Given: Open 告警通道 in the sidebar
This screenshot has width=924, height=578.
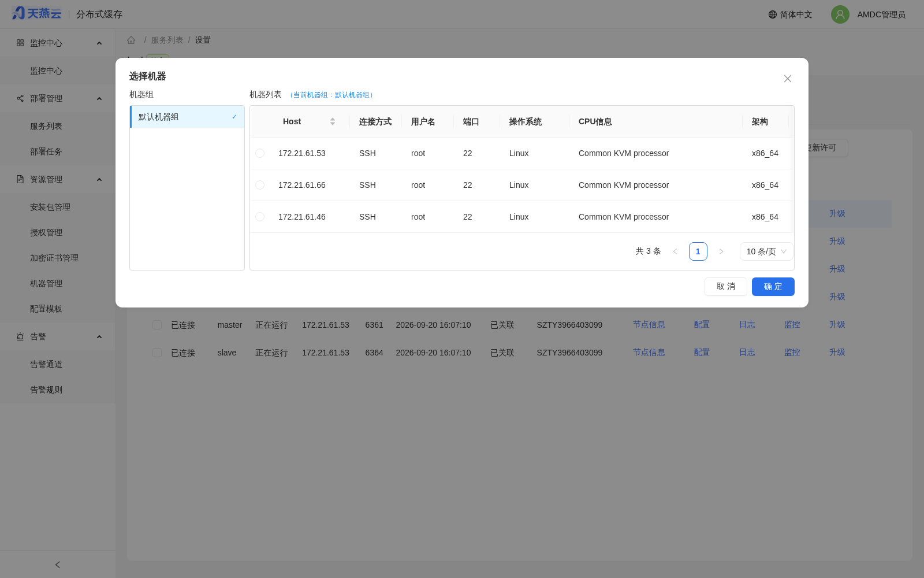Looking at the screenshot, I should pyautogui.click(x=46, y=364).
